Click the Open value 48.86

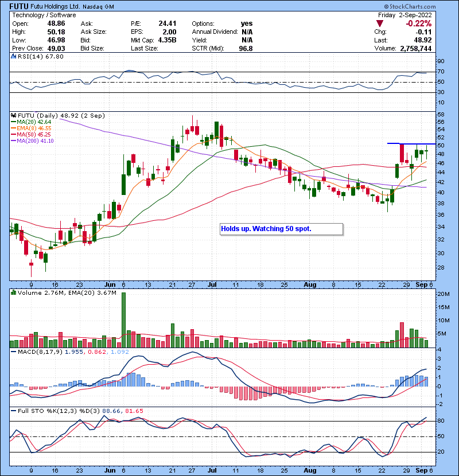pyautogui.click(x=56, y=24)
